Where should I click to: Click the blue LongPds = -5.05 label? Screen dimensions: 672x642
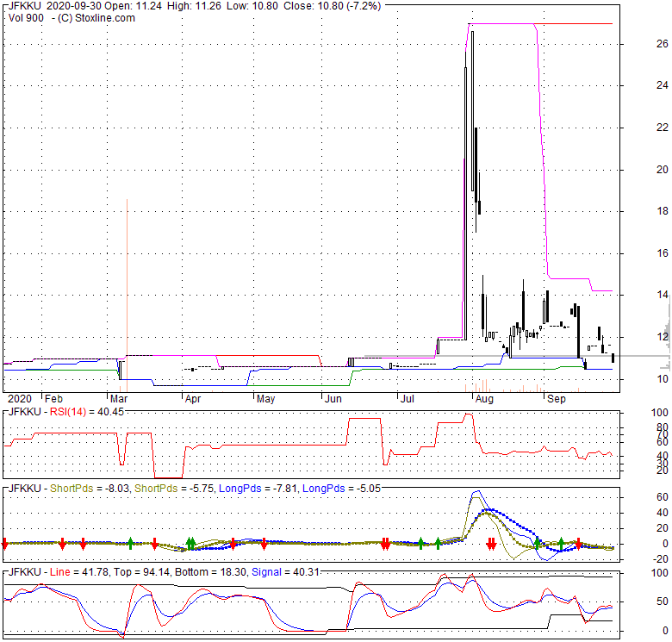tap(341, 489)
